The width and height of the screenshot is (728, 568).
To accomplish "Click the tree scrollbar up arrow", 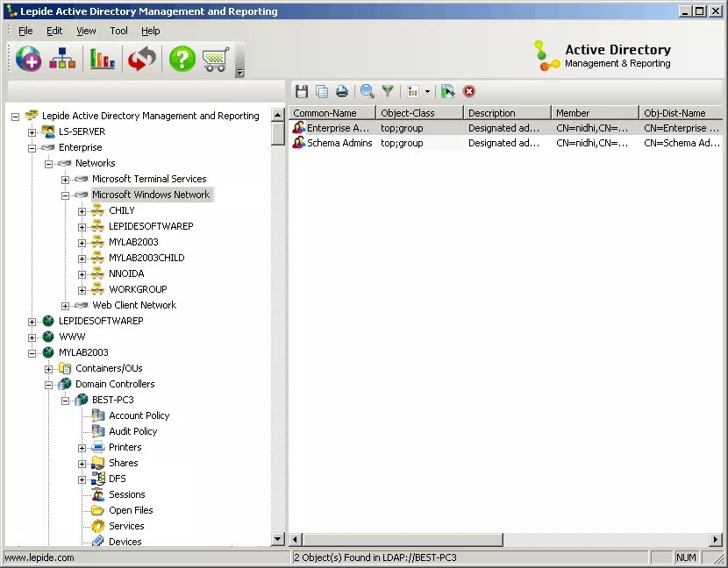I will pyautogui.click(x=278, y=114).
